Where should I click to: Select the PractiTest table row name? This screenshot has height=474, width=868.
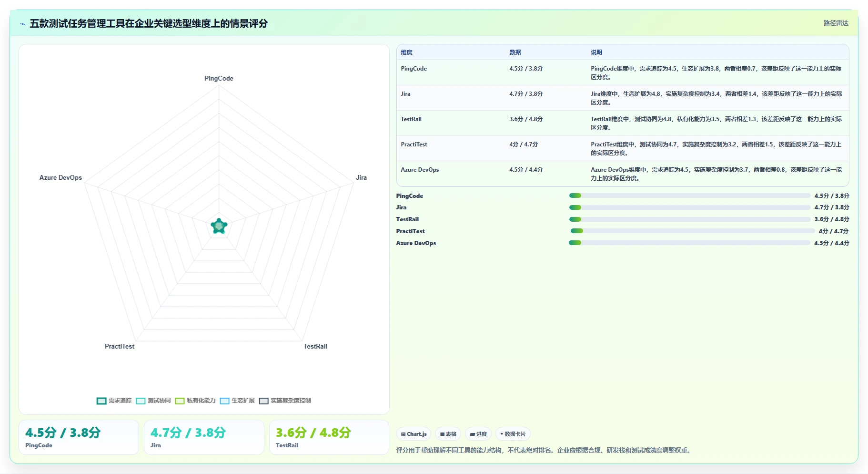414,144
